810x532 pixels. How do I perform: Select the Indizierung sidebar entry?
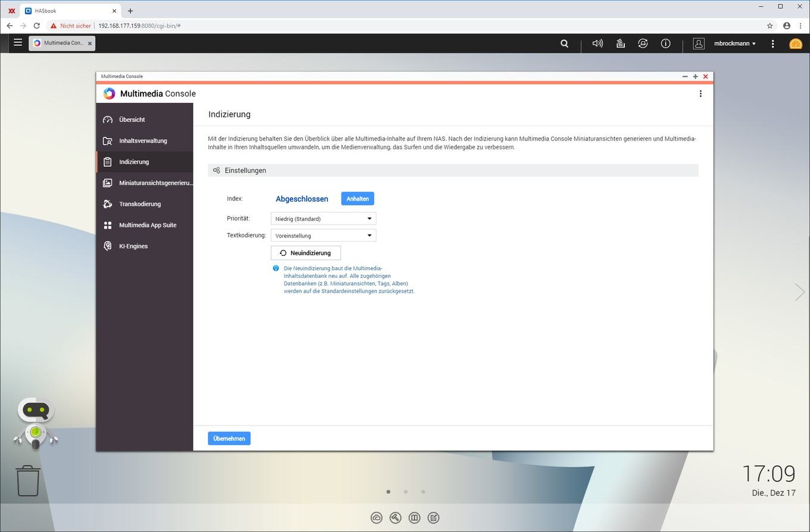tap(145, 162)
